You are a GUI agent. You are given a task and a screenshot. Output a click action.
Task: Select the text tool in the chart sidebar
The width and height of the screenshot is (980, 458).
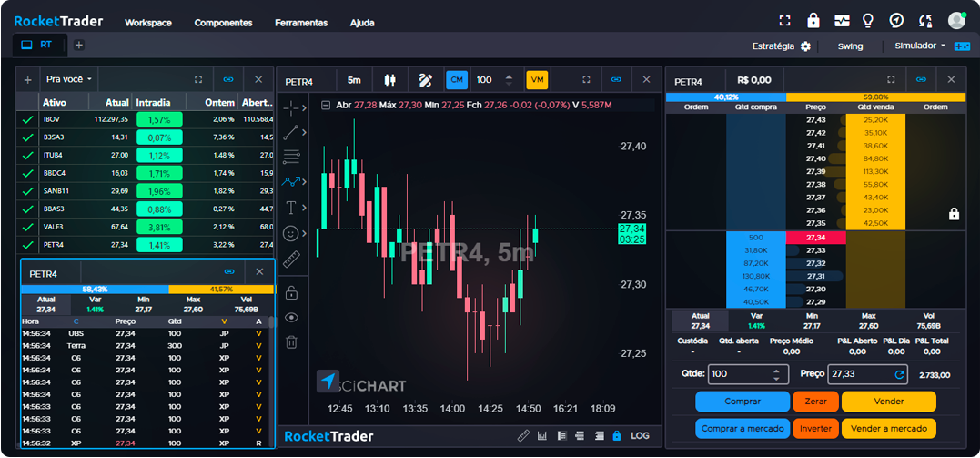tap(291, 207)
